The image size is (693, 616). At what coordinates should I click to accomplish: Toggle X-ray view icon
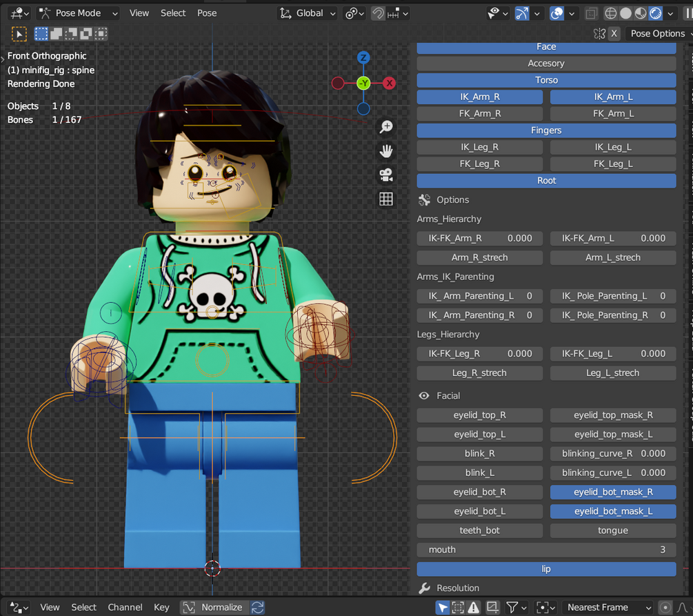[x=592, y=14]
